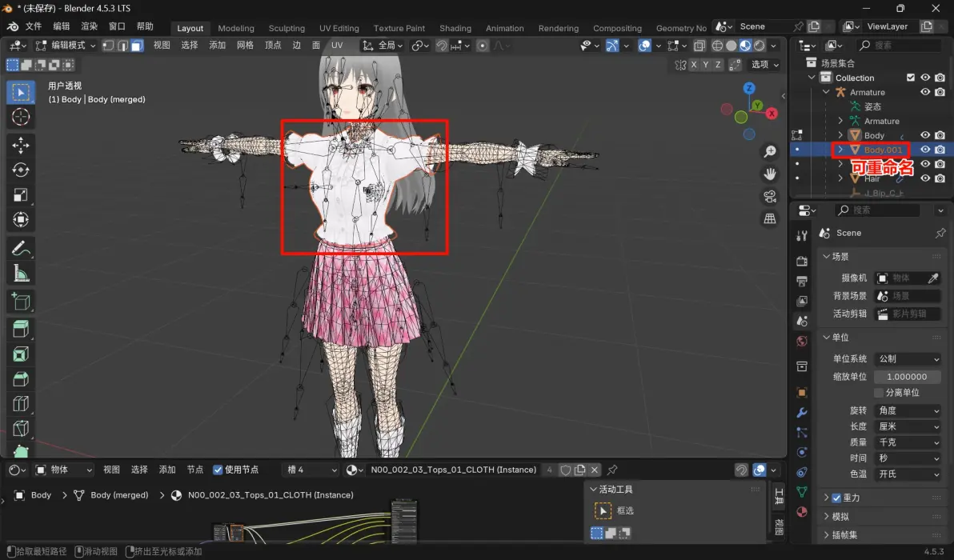Toggle Collection exclude checkbox in outliner
This screenshot has width=954, height=560.
(911, 78)
